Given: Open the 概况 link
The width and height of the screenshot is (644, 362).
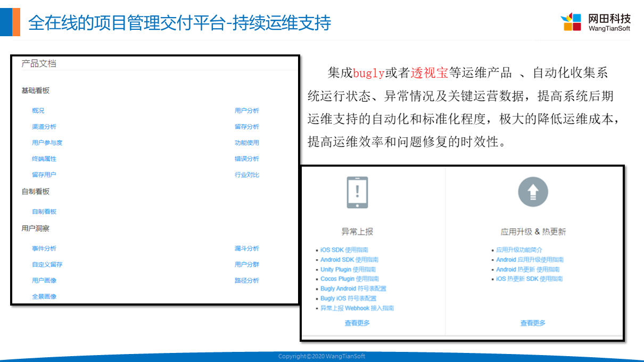Looking at the screenshot, I should coord(38,111).
